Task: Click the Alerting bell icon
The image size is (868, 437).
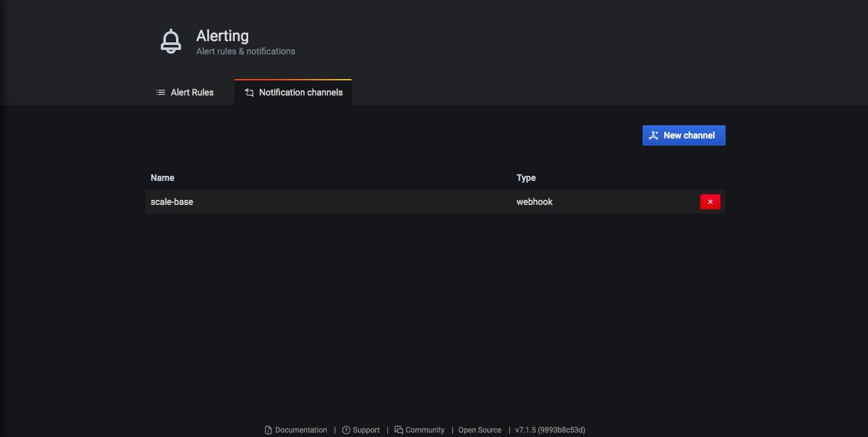Action: (x=170, y=42)
